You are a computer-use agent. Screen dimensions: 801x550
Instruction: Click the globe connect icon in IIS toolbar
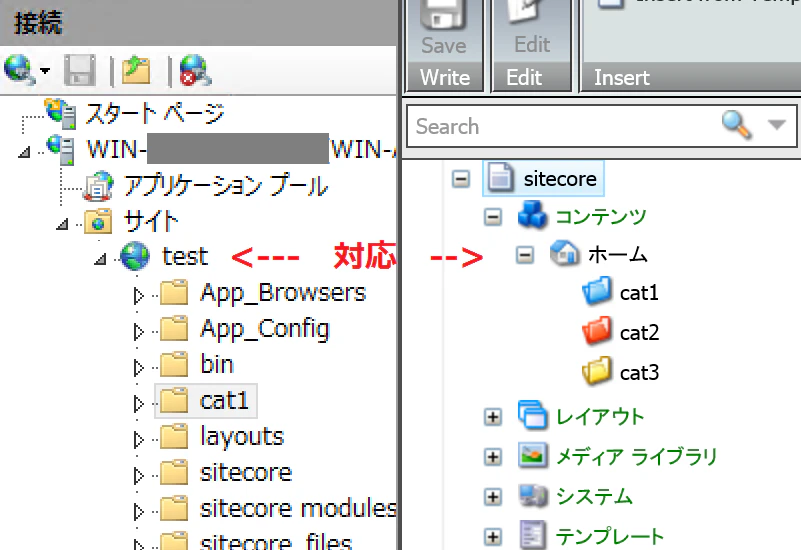pyautogui.click(x=19, y=69)
